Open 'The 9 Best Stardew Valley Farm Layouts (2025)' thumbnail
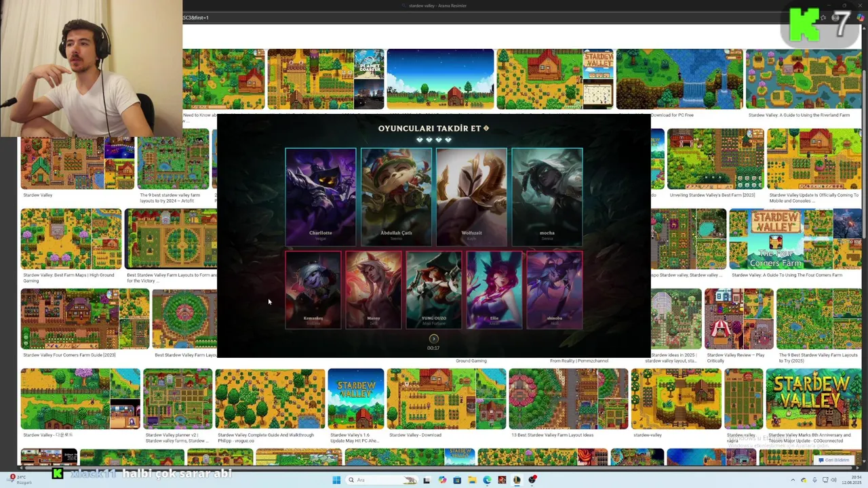 819,319
